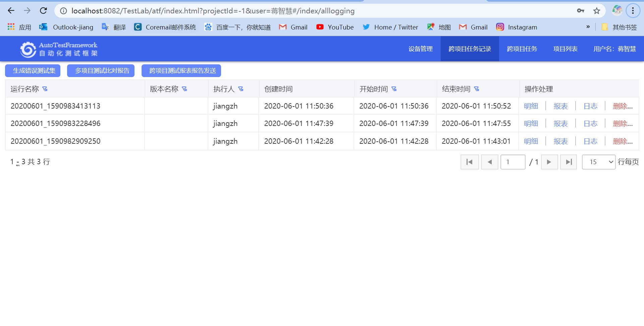Click the previous page arrow
The height and width of the screenshot is (326, 644).
pyautogui.click(x=489, y=162)
